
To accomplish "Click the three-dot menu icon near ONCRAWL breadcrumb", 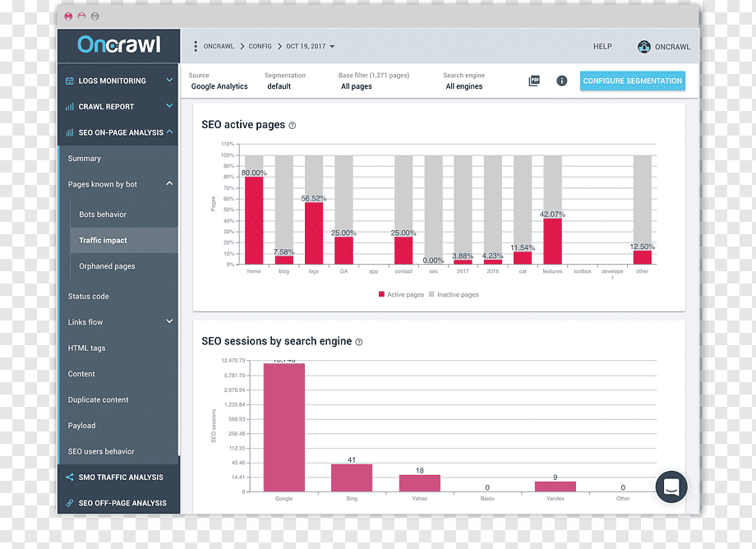I will coord(196,46).
